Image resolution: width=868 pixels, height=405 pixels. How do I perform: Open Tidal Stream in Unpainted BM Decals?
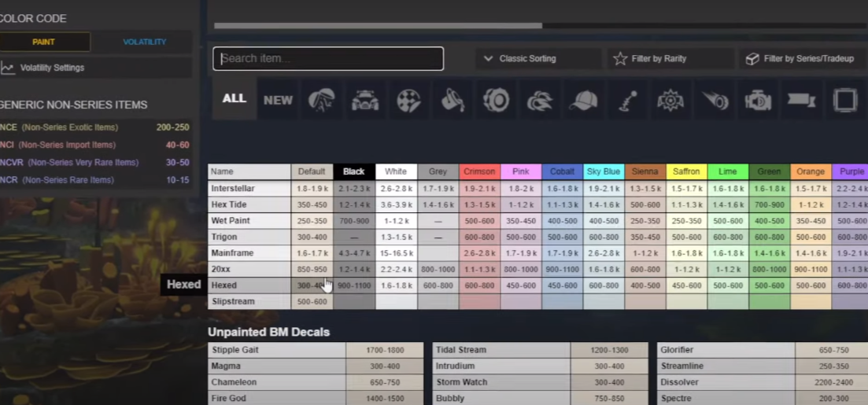coord(501,350)
